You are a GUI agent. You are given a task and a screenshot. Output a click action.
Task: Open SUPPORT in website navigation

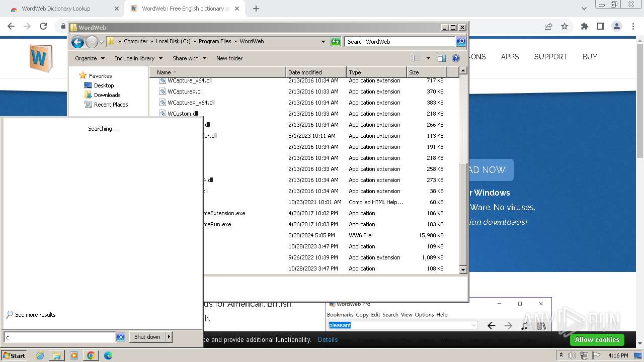click(550, 57)
